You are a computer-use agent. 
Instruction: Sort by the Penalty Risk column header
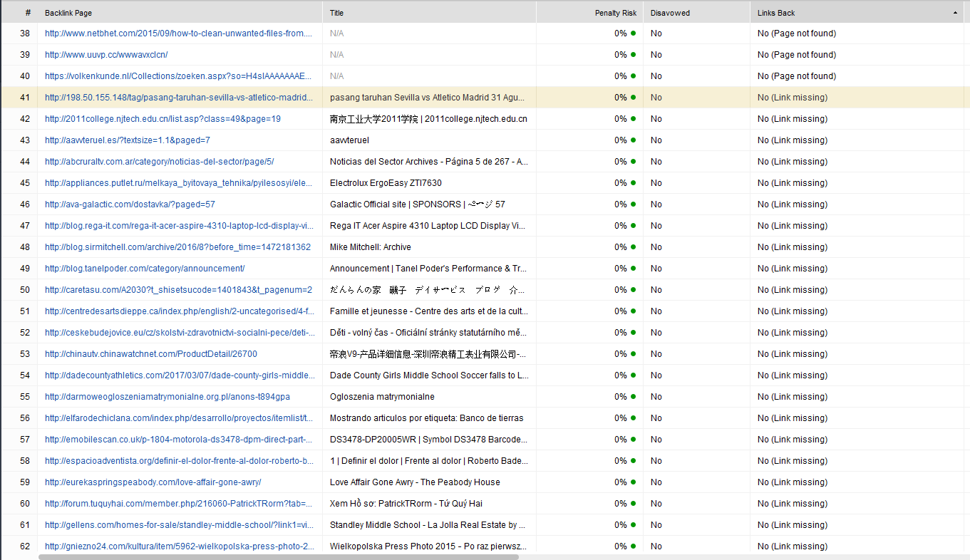pyautogui.click(x=589, y=13)
